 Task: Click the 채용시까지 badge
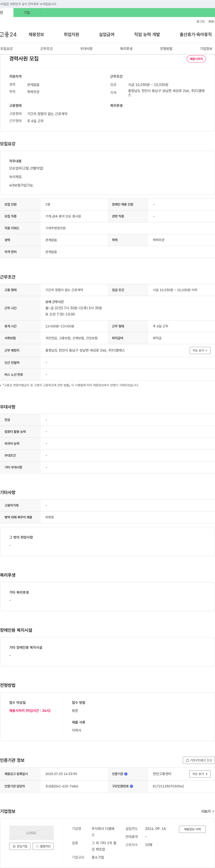196,59
